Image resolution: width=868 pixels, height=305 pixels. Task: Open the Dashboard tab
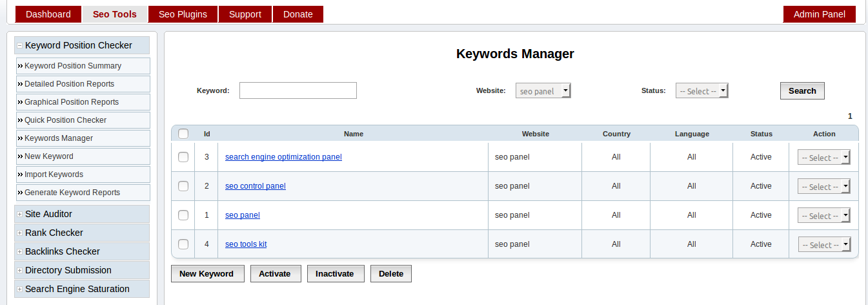click(48, 14)
